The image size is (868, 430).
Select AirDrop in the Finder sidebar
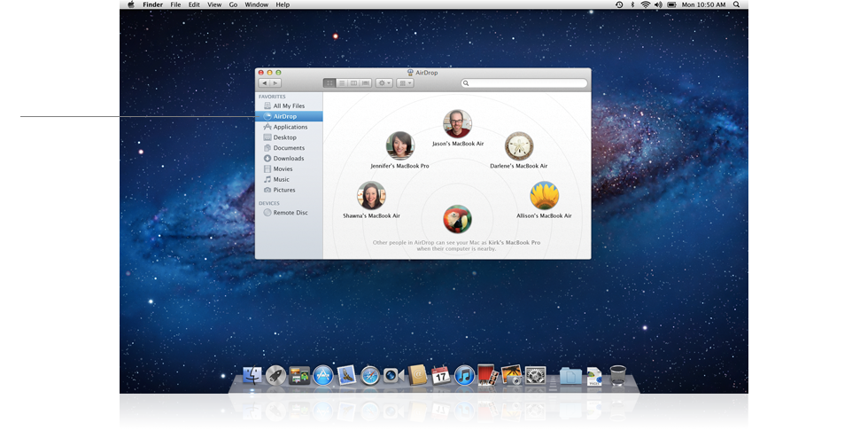pos(284,116)
